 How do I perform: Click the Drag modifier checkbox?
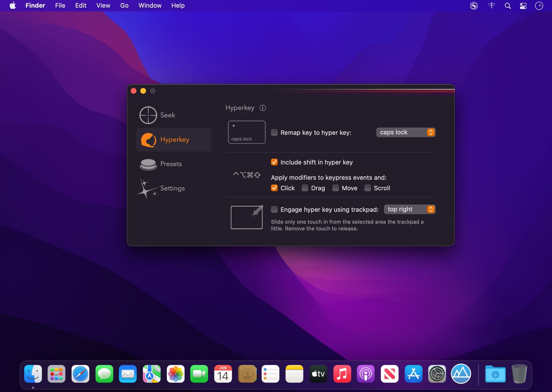[x=305, y=188]
